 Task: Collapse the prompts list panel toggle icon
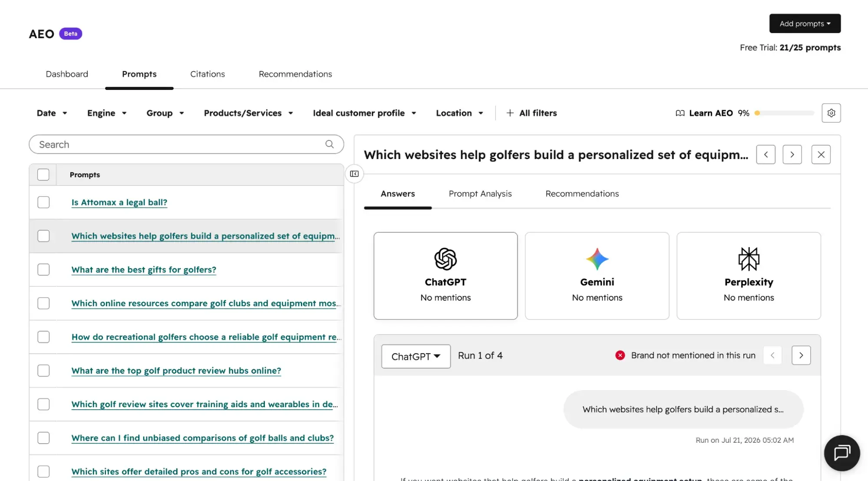354,174
